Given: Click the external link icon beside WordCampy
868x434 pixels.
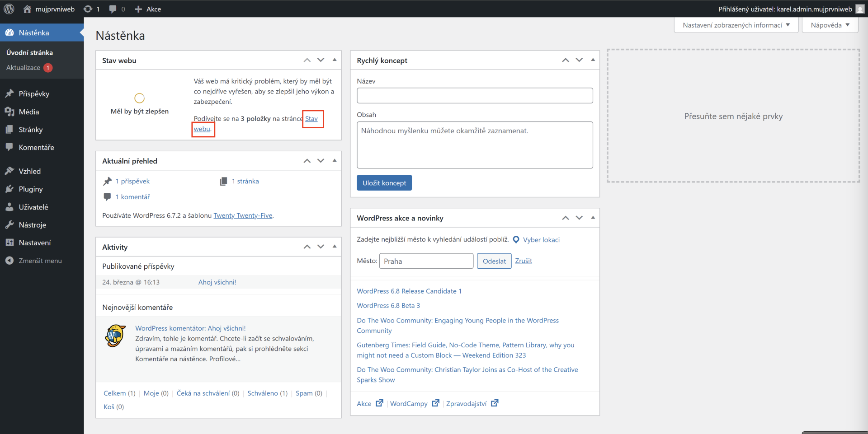Looking at the screenshot, I should pos(435,403).
